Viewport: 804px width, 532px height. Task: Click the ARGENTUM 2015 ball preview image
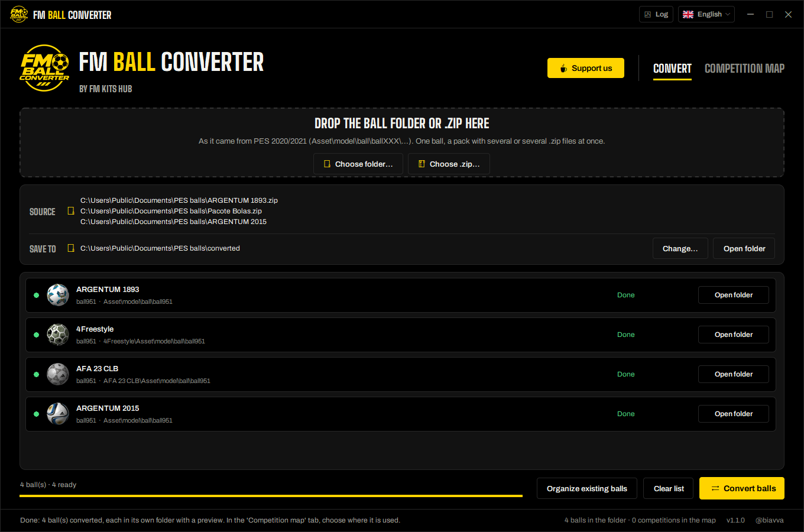(58, 414)
